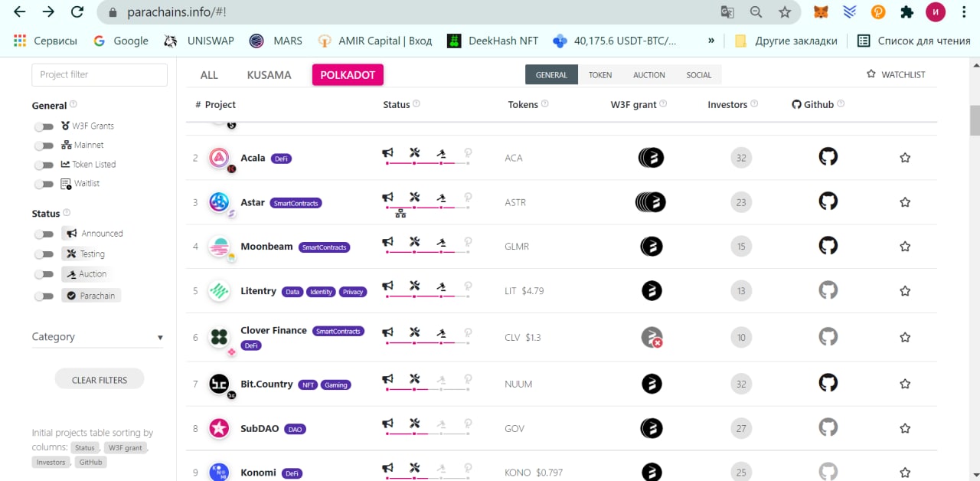
Task: Click Litentry project logo
Action: [x=220, y=291]
